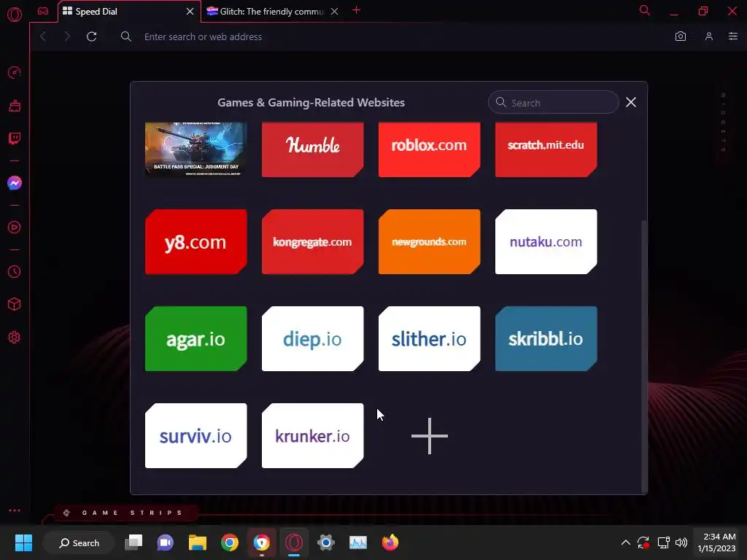
Task: Open the skribbl.io tile
Action: pyautogui.click(x=546, y=338)
